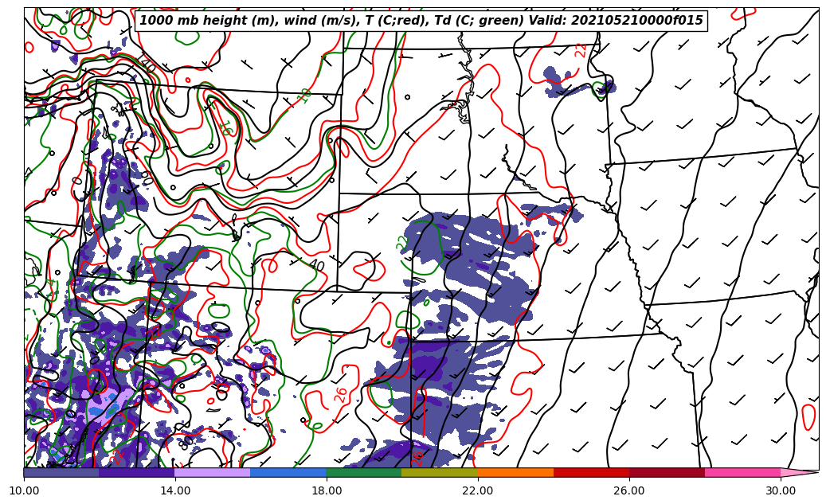Image resolution: width=826 pixels, height=504 pixels.
Task: Pick the lavender colorbar segment starting at 14.00
Action: pyautogui.click(x=213, y=472)
